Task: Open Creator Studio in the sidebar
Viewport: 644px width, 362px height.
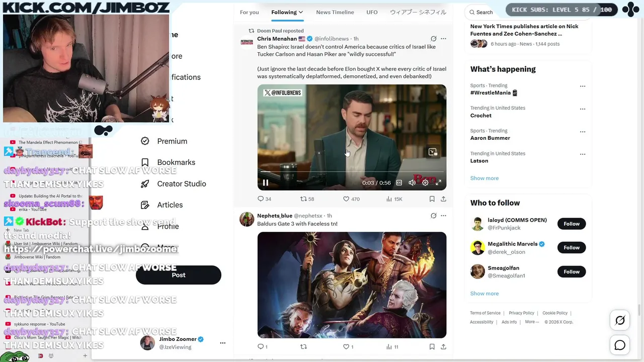Action: [174, 184]
